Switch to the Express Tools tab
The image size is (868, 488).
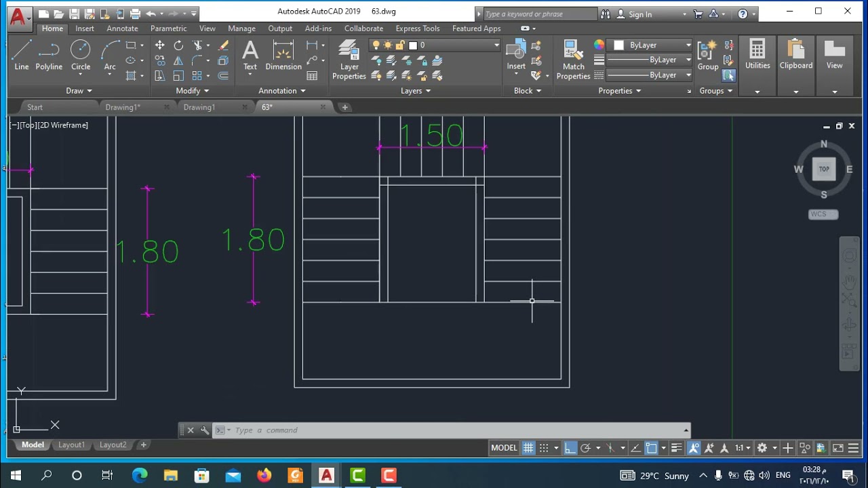pyautogui.click(x=418, y=28)
